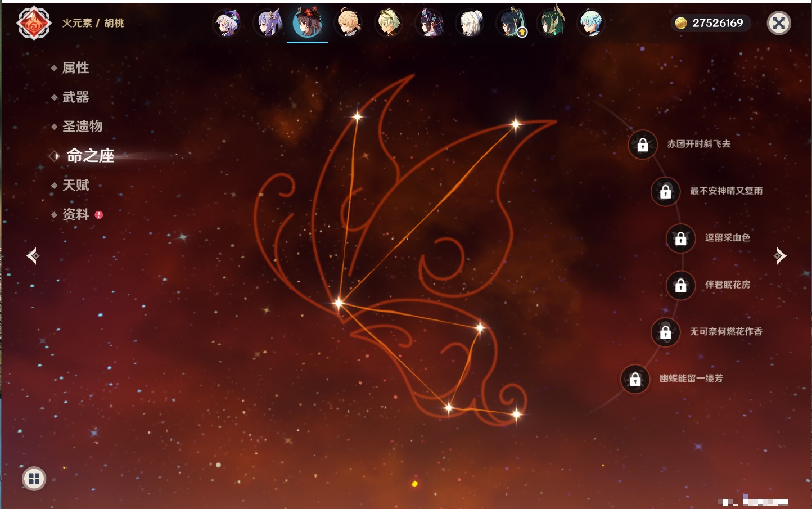Viewport: 812px width, 509px height.
Task: Switch to the 武器 weapon tab
Action: 75,97
